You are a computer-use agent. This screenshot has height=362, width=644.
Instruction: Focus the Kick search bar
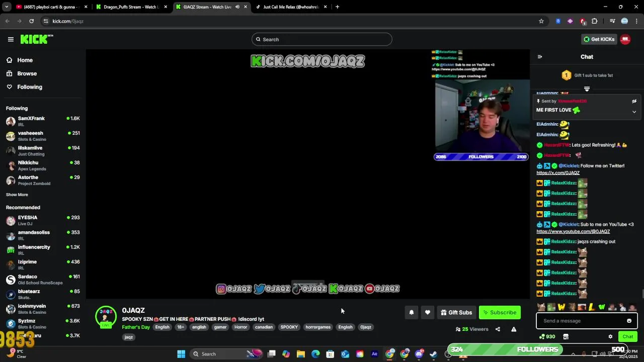tap(322, 39)
